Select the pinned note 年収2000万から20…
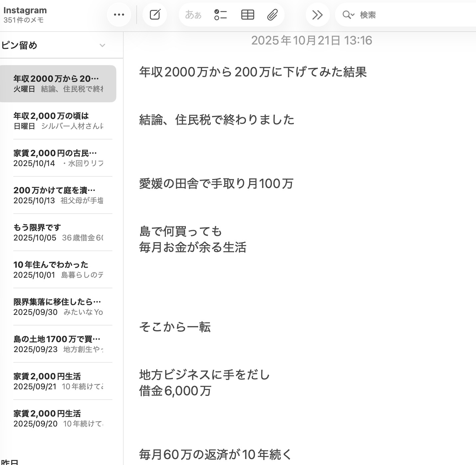Viewport: 476px width, 465px height. 58,83
